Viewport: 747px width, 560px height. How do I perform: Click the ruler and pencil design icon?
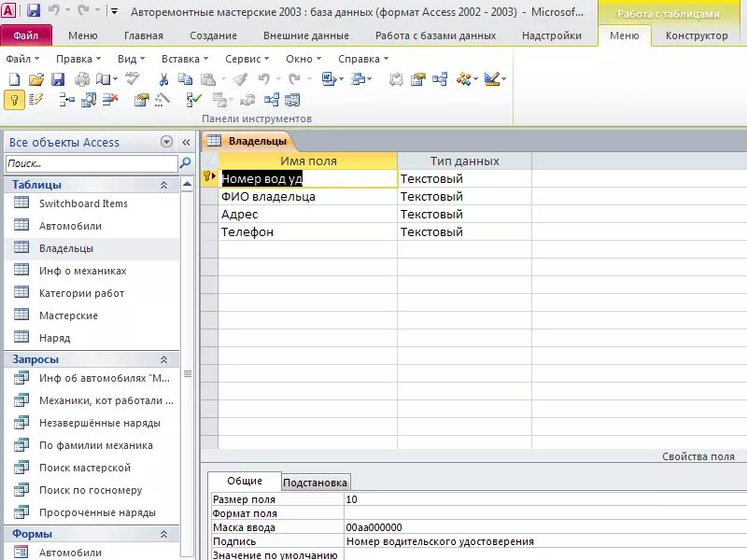(x=492, y=79)
